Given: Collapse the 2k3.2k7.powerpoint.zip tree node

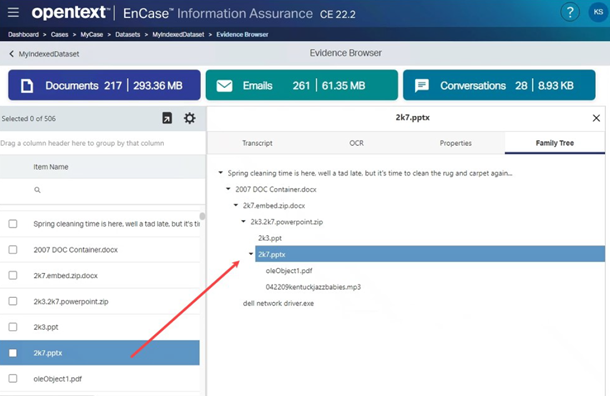Looking at the screenshot, I should coord(244,221).
